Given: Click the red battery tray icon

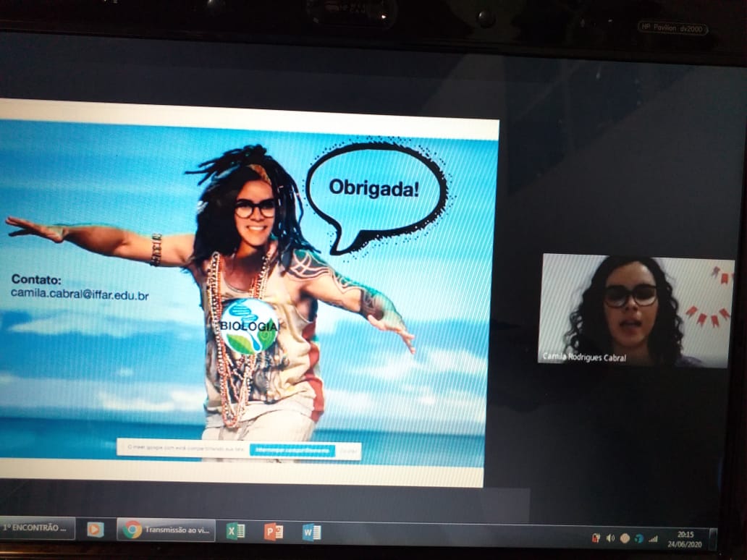Looking at the screenshot, I should coord(596,538).
